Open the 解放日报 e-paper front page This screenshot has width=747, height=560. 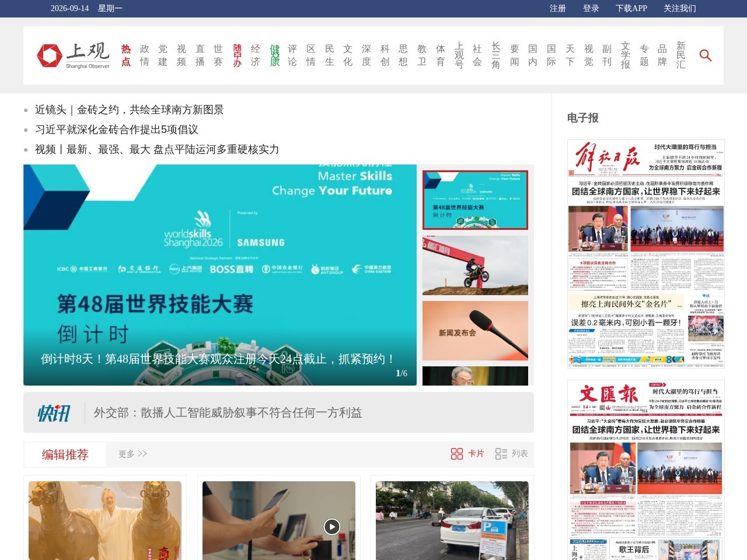tap(646, 254)
